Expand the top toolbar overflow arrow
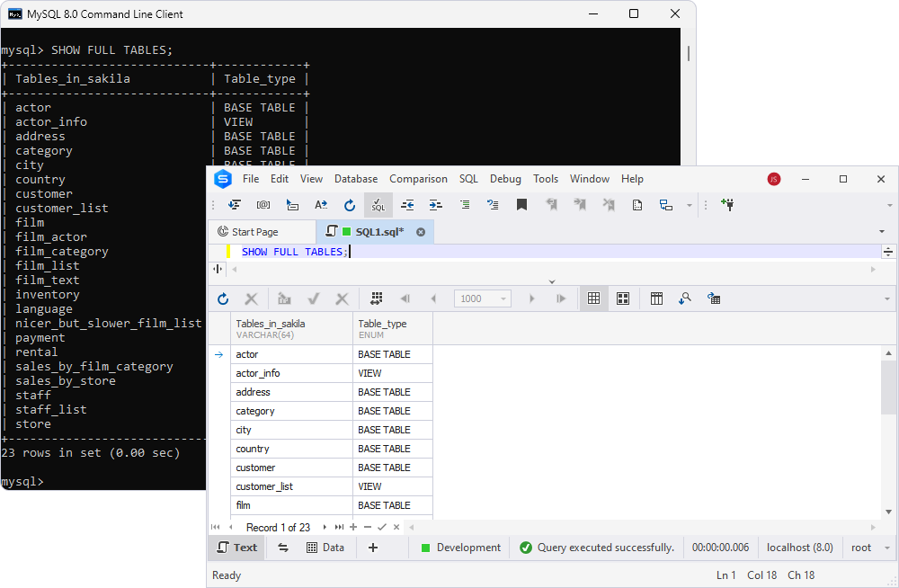 [x=889, y=205]
